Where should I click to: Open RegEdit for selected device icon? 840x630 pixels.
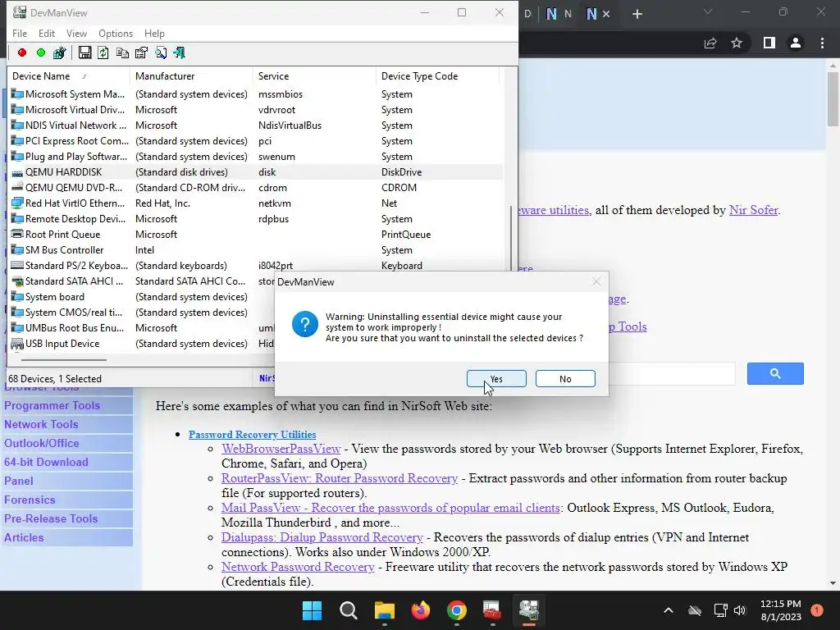(59, 52)
